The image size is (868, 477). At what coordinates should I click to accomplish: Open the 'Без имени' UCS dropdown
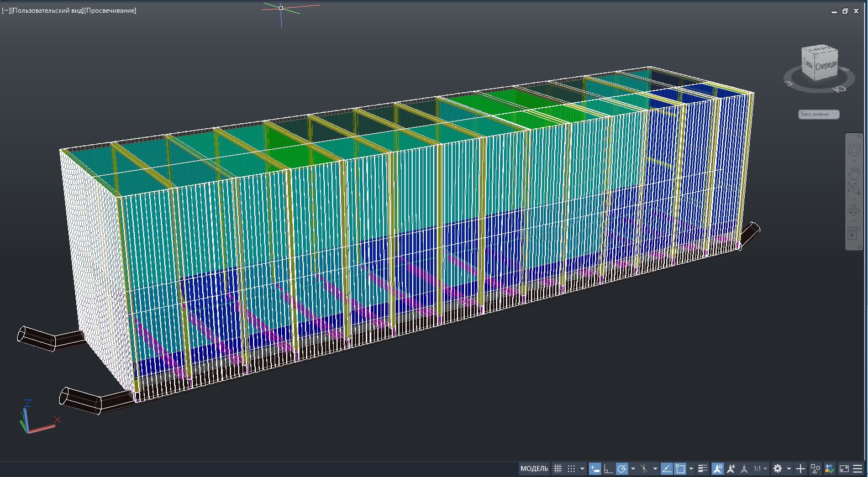point(819,114)
